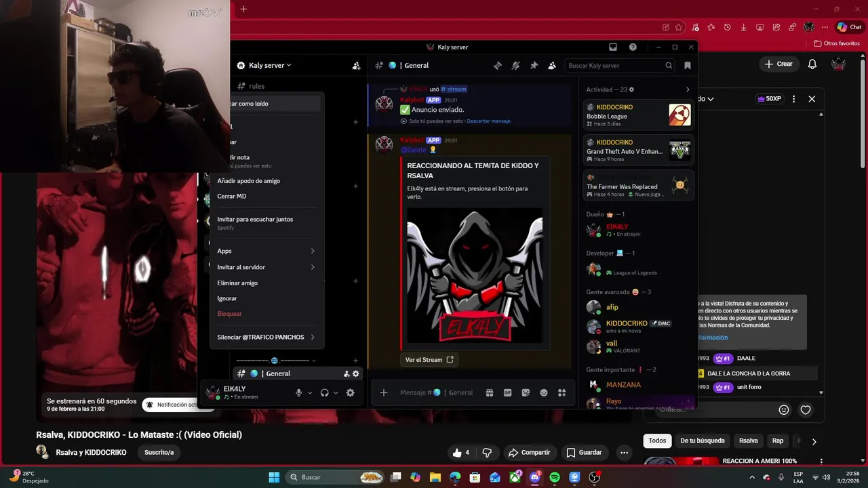Open Discord threads icon in channel header
The width and height of the screenshot is (868, 488).
(x=498, y=66)
